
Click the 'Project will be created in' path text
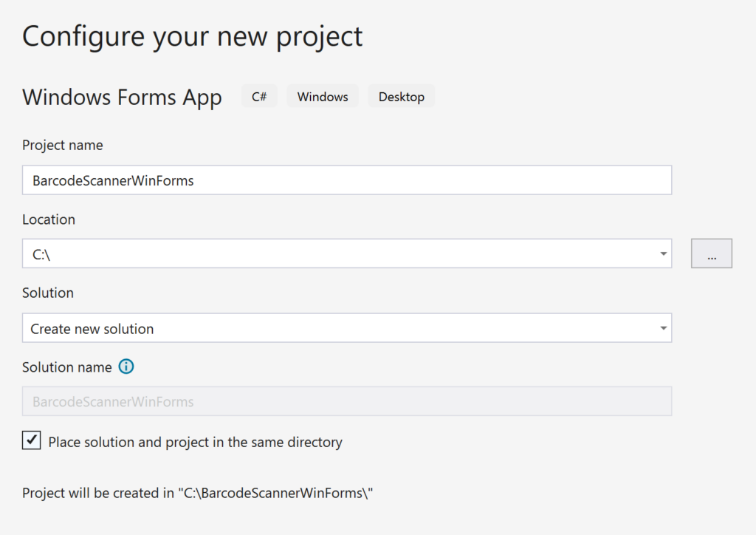click(198, 493)
